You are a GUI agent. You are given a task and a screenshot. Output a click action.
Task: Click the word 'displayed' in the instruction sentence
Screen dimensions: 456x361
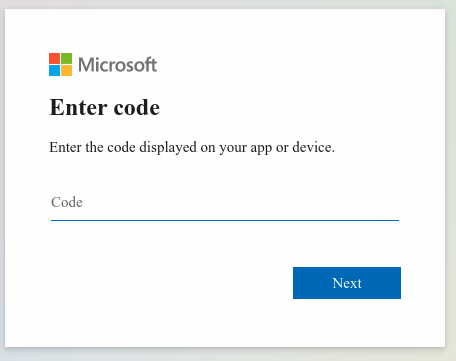click(x=168, y=147)
